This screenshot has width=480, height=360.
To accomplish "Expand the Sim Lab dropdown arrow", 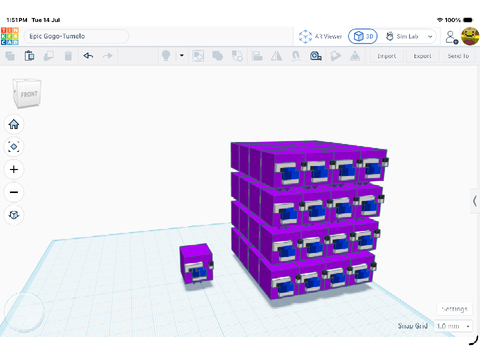I will [430, 36].
